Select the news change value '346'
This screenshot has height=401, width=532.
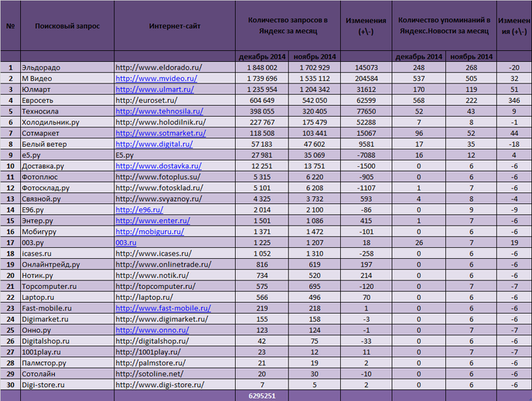click(x=514, y=100)
